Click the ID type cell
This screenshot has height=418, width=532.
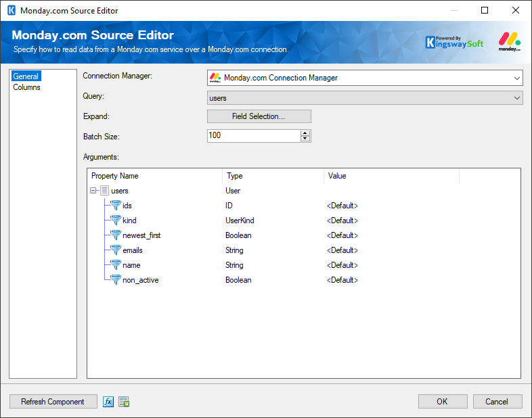pyautogui.click(x=229, y=206)
